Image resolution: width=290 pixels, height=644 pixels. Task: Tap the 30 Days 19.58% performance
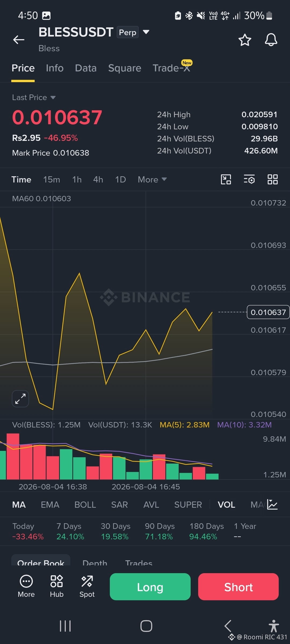point(115,531)
